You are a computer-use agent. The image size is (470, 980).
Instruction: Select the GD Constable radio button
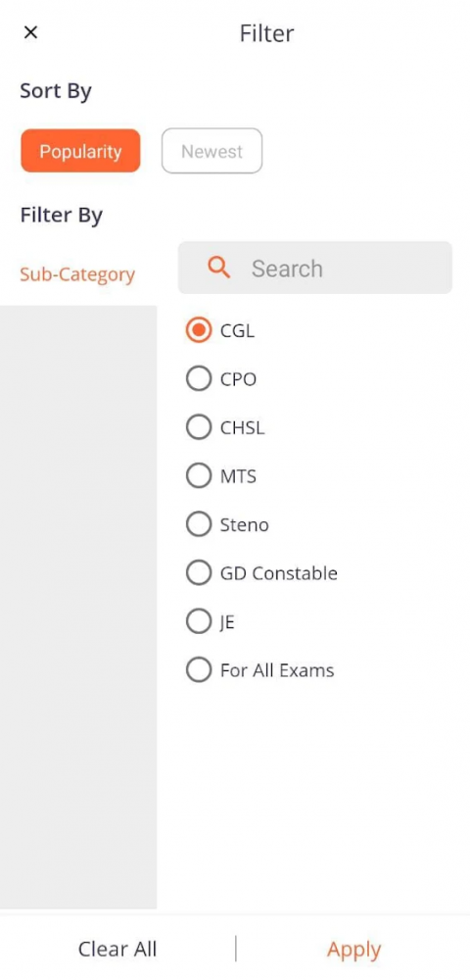point(199,573)
